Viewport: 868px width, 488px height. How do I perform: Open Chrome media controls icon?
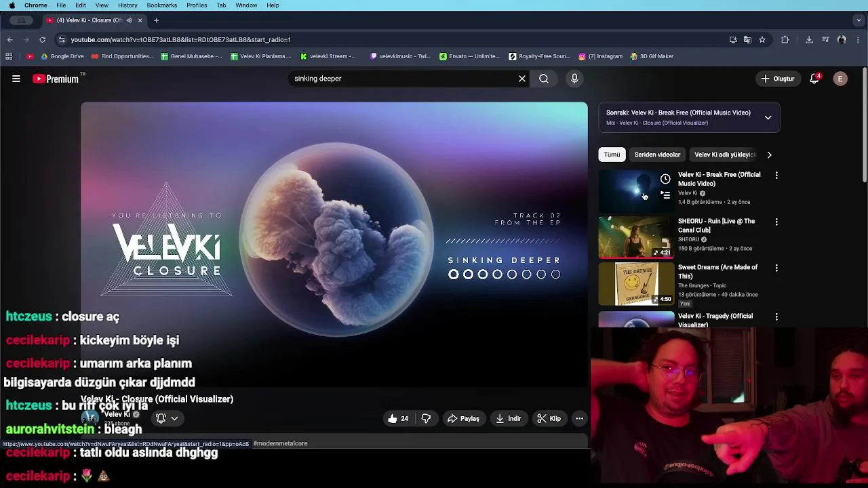825,39
